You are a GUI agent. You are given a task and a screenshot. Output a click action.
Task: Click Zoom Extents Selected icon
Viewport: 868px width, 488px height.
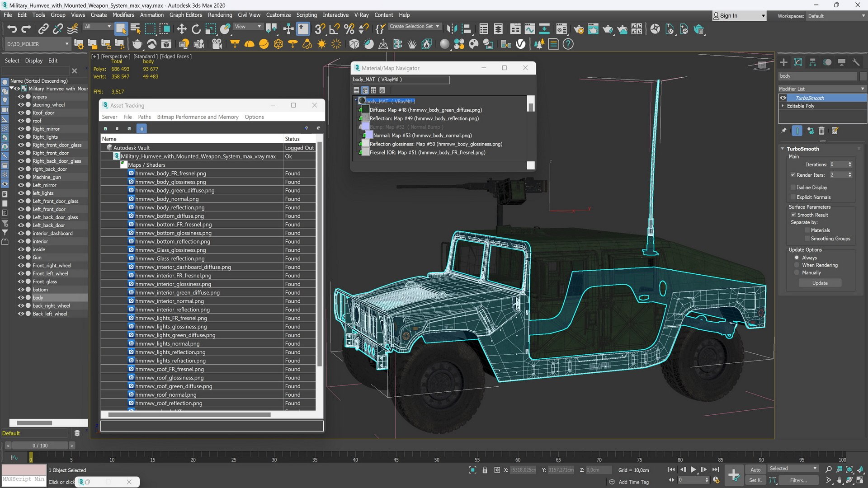pyautogui.click(x=849, y=470)
